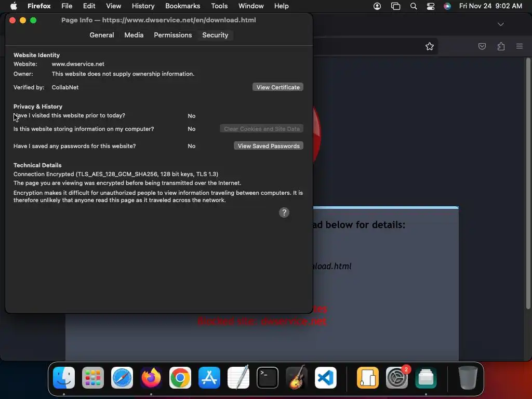Switch to the General tab in Page Info
The image size is (532, 399).
coord(101,35)
